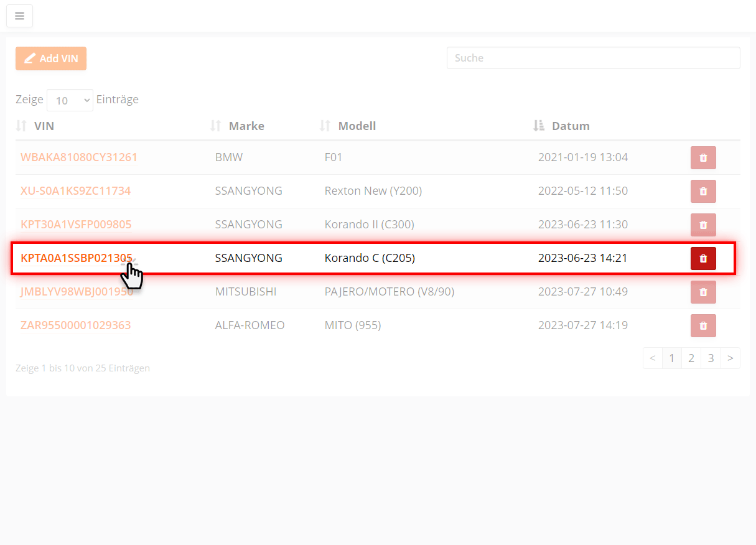Delete the Korando C (C205) entry

point(703,258)
